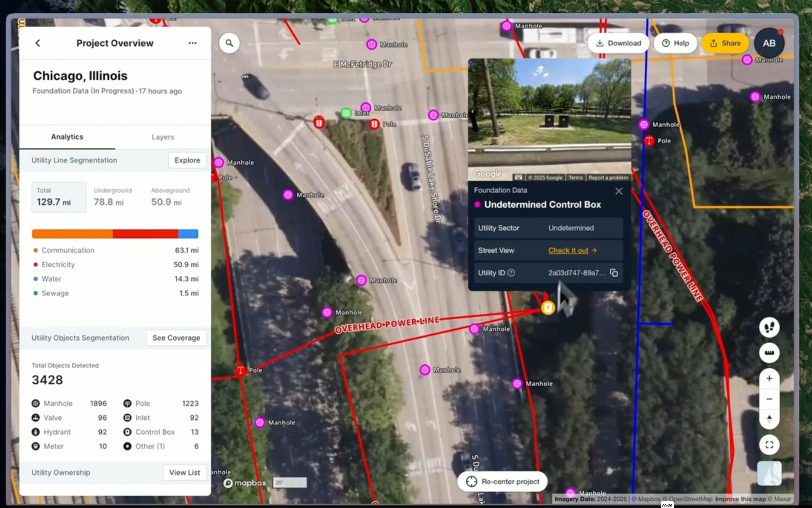
Task: Click the Manhole icon in object counts
Action: (x=36, y=403)
